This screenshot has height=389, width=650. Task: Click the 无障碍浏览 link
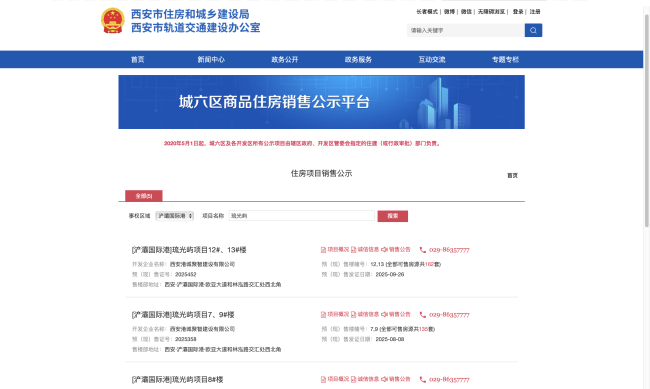click(x=492, y=12)
